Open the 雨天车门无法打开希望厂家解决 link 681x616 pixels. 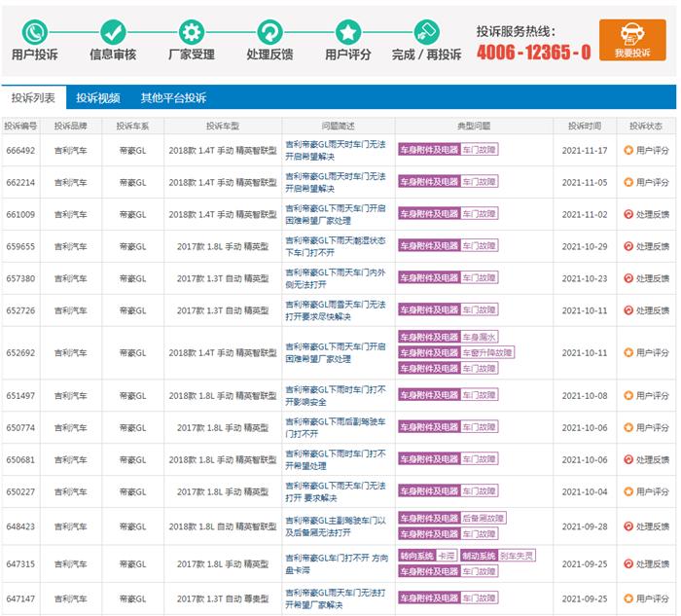pos(336,598)
